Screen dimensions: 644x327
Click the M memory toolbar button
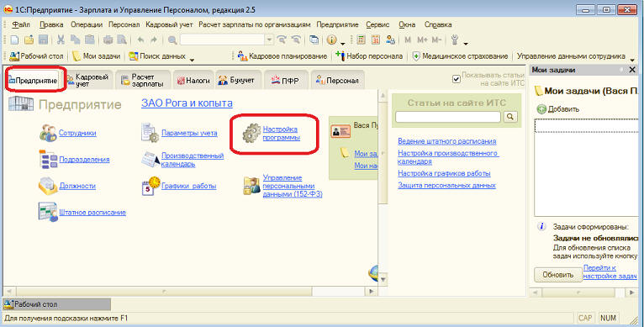pos(408,40)
